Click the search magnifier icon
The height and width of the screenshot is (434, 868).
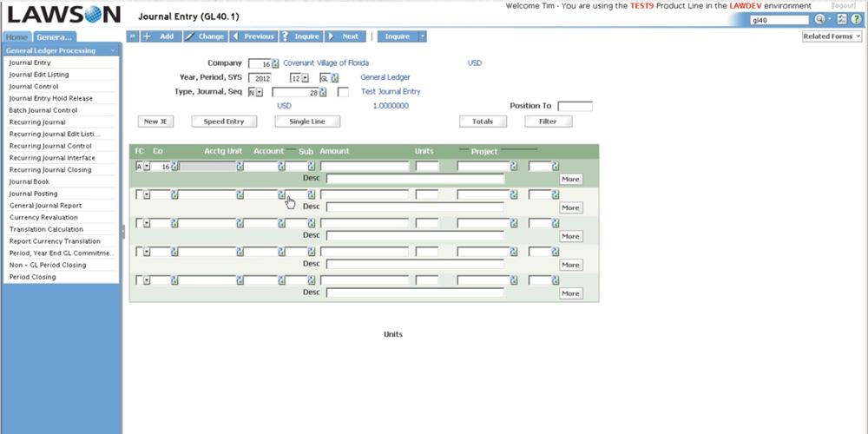819,19
